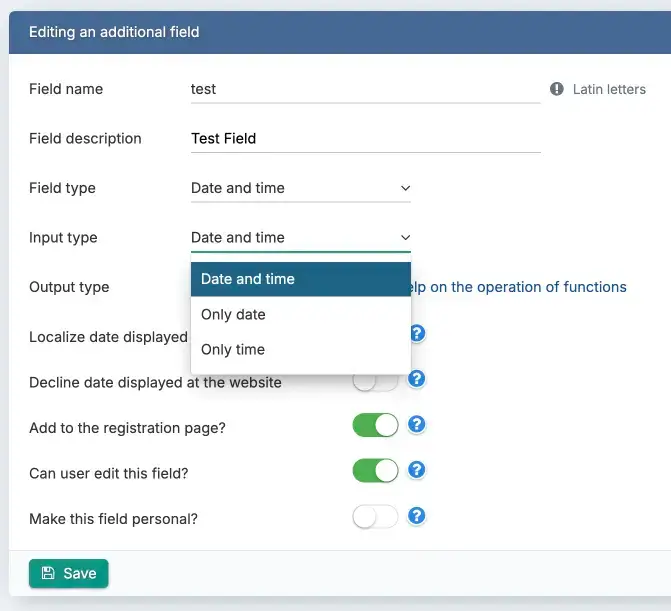671x611 pixels.
Task: Open help for Add to registration page
Action: [x=418, y=425]
